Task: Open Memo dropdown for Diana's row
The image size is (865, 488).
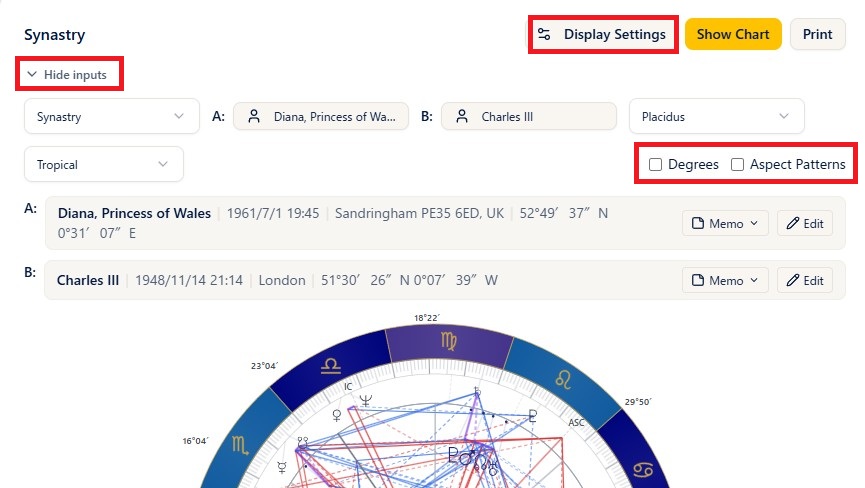Action: (x=725, y=223)
